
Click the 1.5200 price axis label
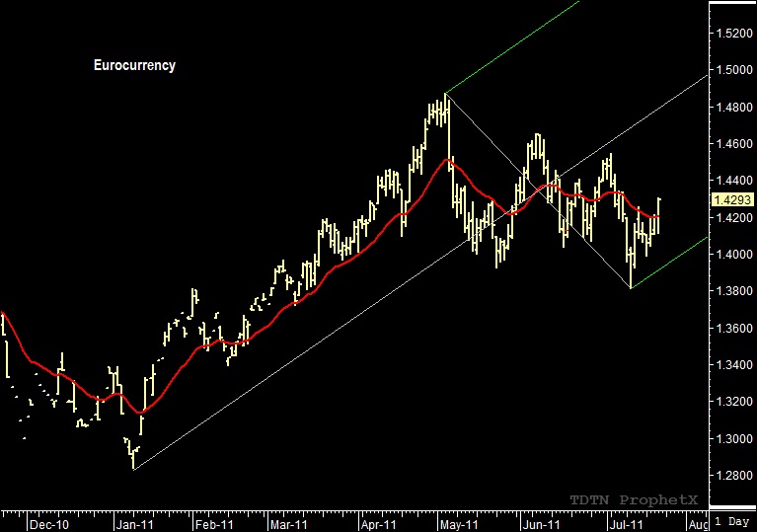(x=734, y=34)
